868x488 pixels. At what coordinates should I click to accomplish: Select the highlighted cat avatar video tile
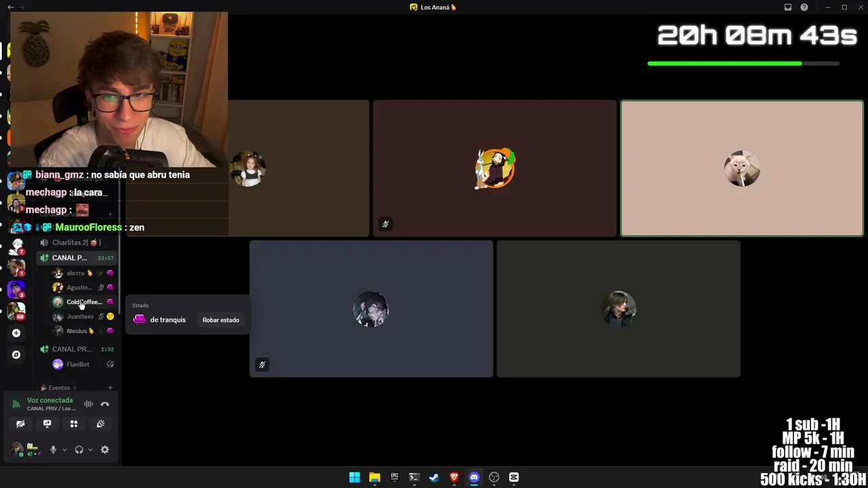(x=742, y=168)
